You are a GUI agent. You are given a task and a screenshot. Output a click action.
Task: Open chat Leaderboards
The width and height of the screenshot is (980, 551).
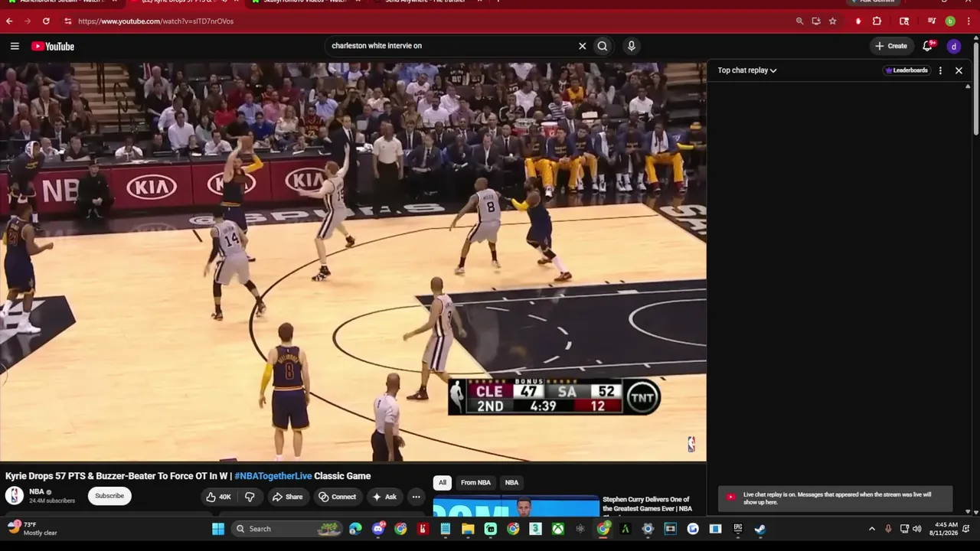click(906, 70)
